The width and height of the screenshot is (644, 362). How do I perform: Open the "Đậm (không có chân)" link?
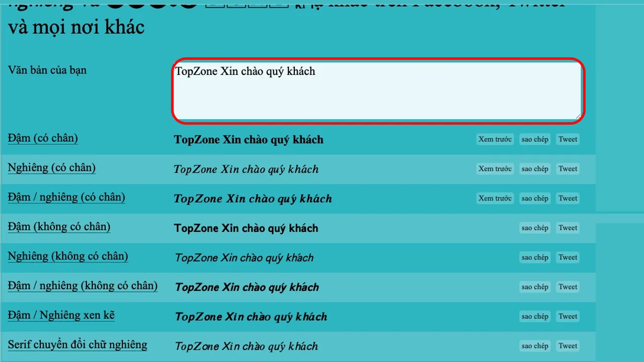tap(59, 227)
